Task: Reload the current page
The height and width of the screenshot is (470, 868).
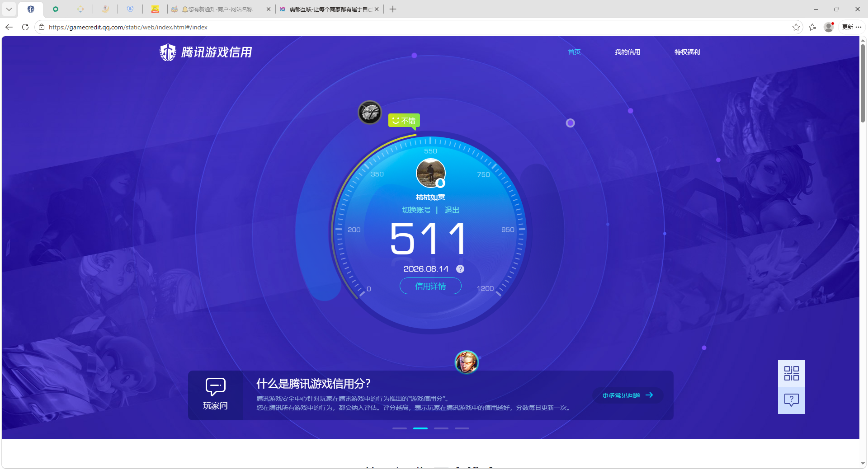Action: tap(25, 27)
